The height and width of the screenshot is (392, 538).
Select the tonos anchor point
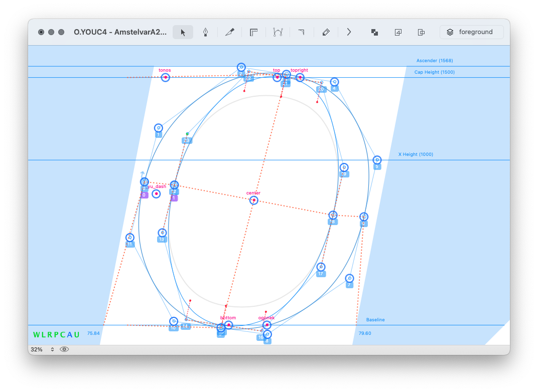pos(166,77)
